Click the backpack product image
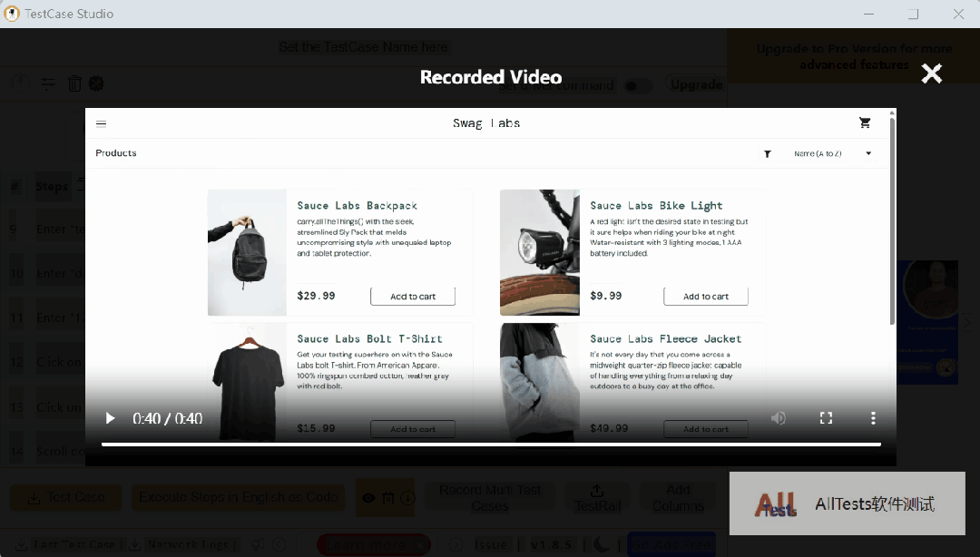This screenshot has height=557, width=980. point(248,252)
